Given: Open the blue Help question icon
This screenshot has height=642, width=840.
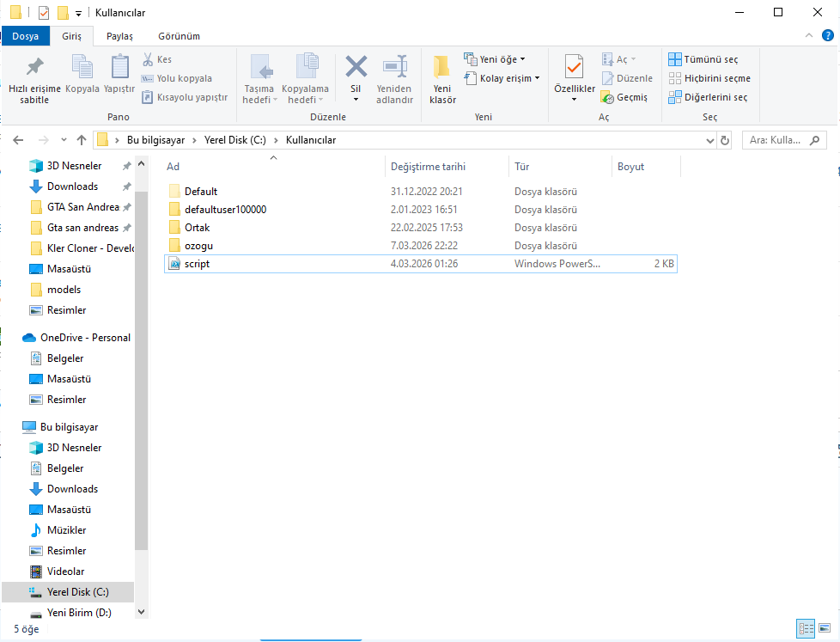Looking at the screenshot, I should 828,35.
